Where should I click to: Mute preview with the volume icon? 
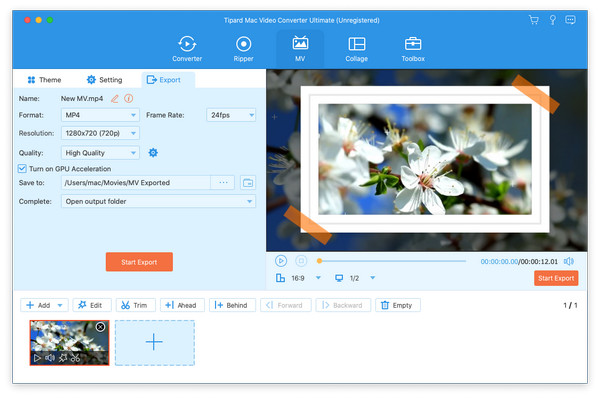[569, 261]
